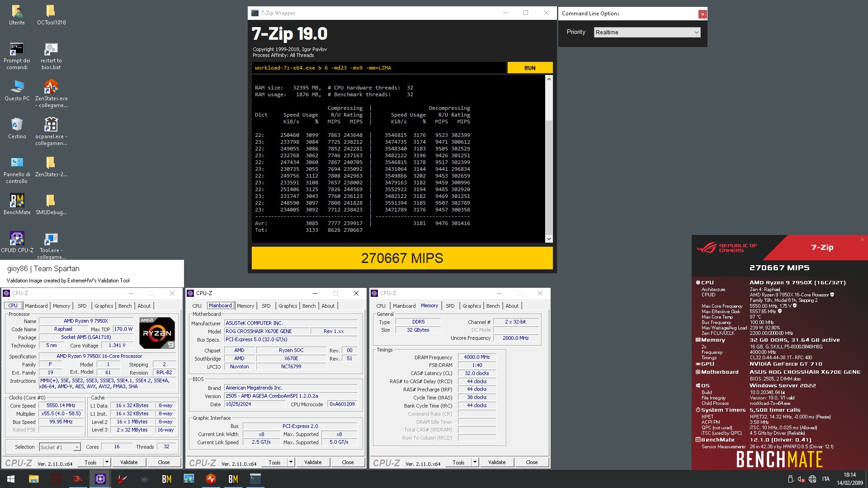868x488 pixels.
Task: Open SPD tab in middle CPU-Z window
Action: (x=266, y=306)
